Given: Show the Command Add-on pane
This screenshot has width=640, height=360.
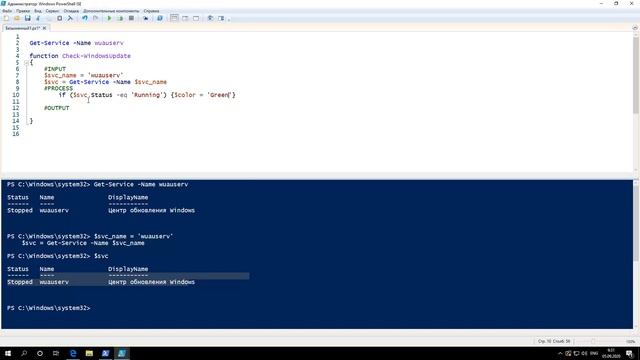Looking at the screenshot, I should [221, 18].
